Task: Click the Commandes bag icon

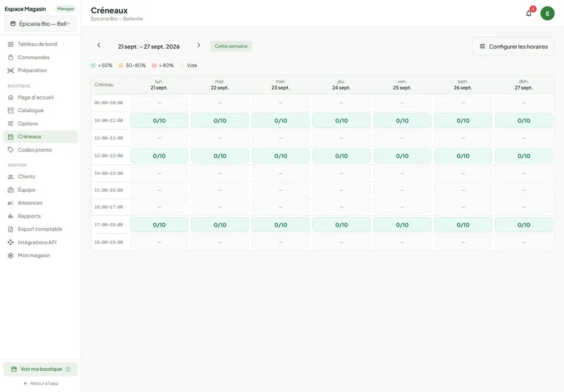Action: tap(11, 57)
